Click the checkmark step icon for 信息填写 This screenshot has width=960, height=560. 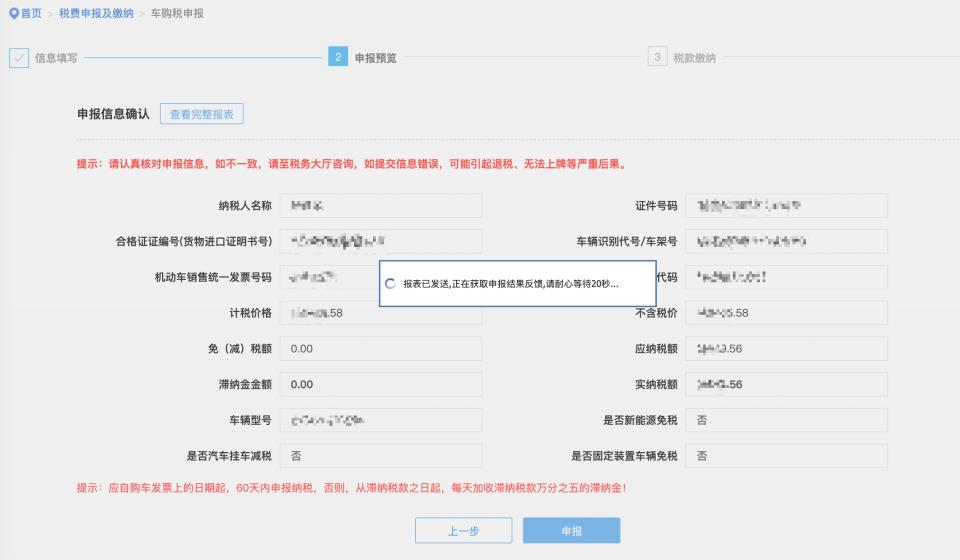click(19, 58)
